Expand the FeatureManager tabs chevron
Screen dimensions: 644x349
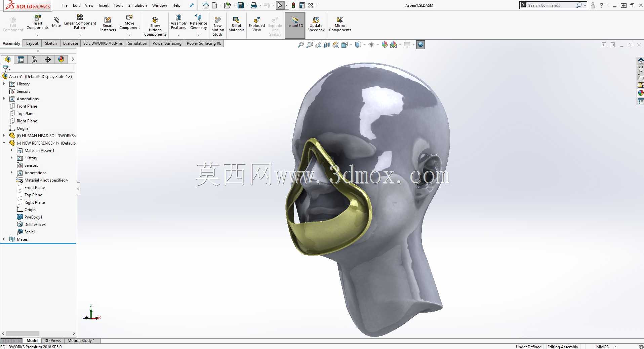click(73, 60)
